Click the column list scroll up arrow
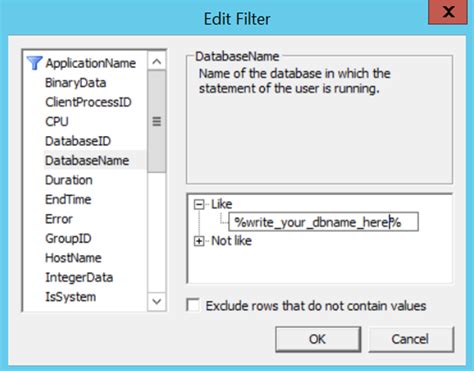474x371 pixels. (x=157, y=61)
